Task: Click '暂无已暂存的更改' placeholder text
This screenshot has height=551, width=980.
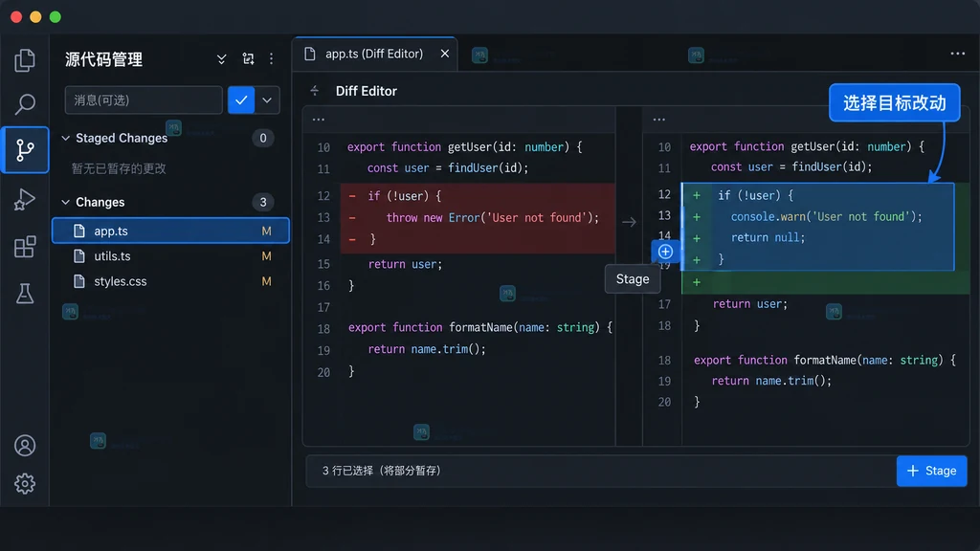Action: [119, 168]
